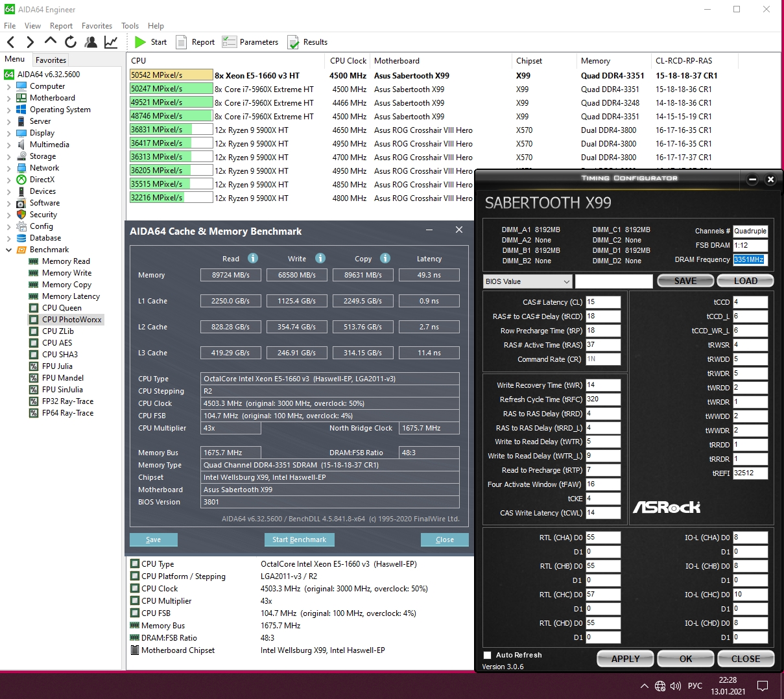Go forward with the right arrow toolbar icon

pyautogui.click(x=30, y=42)
